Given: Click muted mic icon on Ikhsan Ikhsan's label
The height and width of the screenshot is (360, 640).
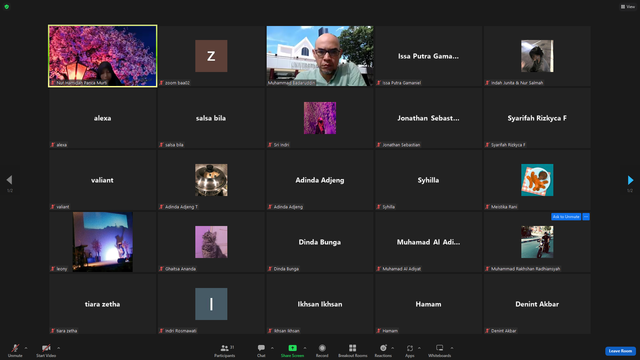Looking at the screenshot, I should (270, 331).
